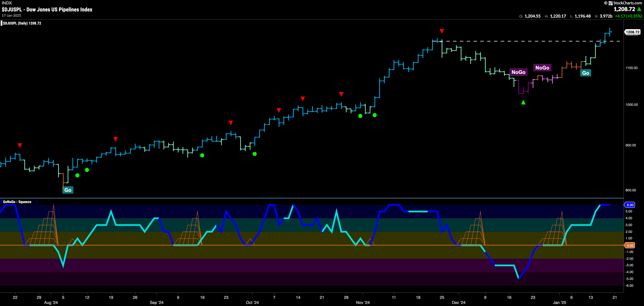
Task: Click the 5.00 oscillator axis label
Action: [x=629, y=211]
